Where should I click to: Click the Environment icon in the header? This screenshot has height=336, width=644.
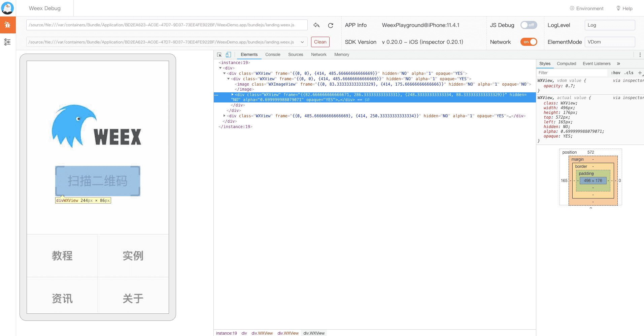pos(572,8)
